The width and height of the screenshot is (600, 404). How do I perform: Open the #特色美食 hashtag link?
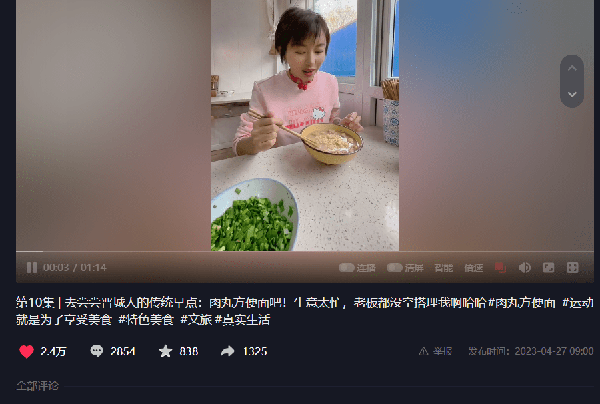146,319
